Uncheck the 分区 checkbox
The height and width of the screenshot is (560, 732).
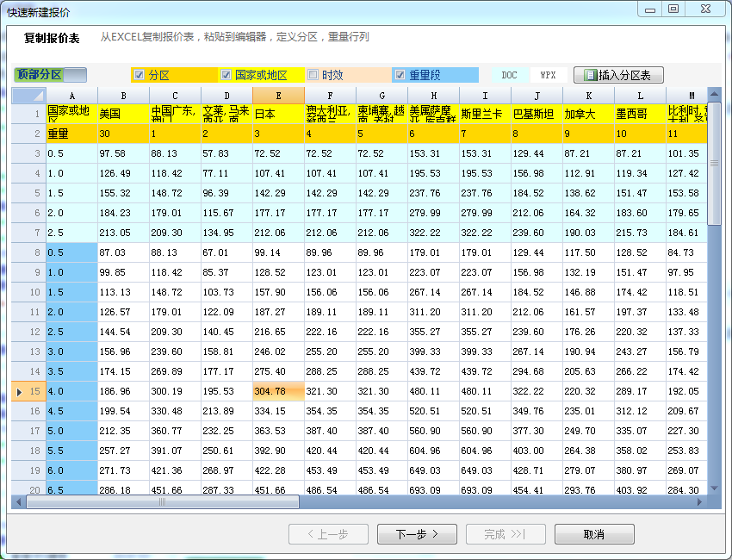pos(140,75)
